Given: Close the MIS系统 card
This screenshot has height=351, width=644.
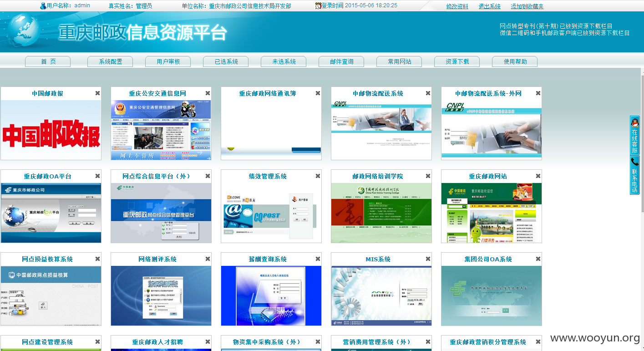Looking at the screenshot, I should point(428,259).
